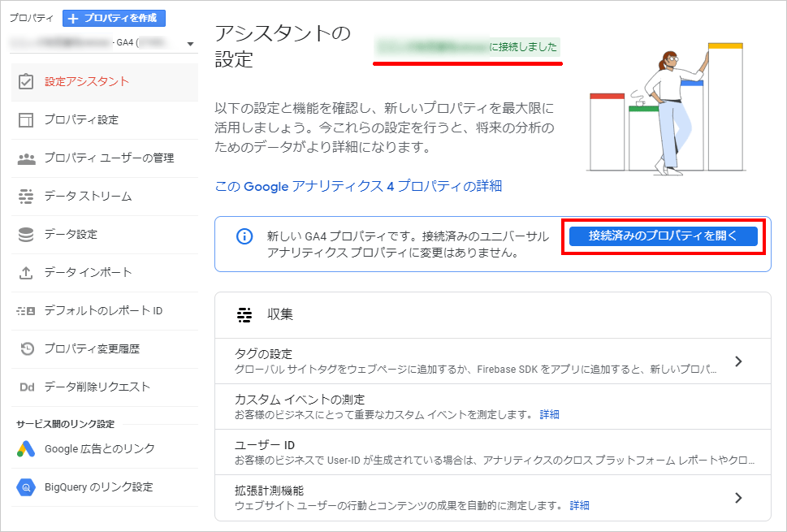Image resolution: width=787 pixels, height=532 pixels.
Task: Click the データ ストリーム stream icon
Action: point(26,197)
